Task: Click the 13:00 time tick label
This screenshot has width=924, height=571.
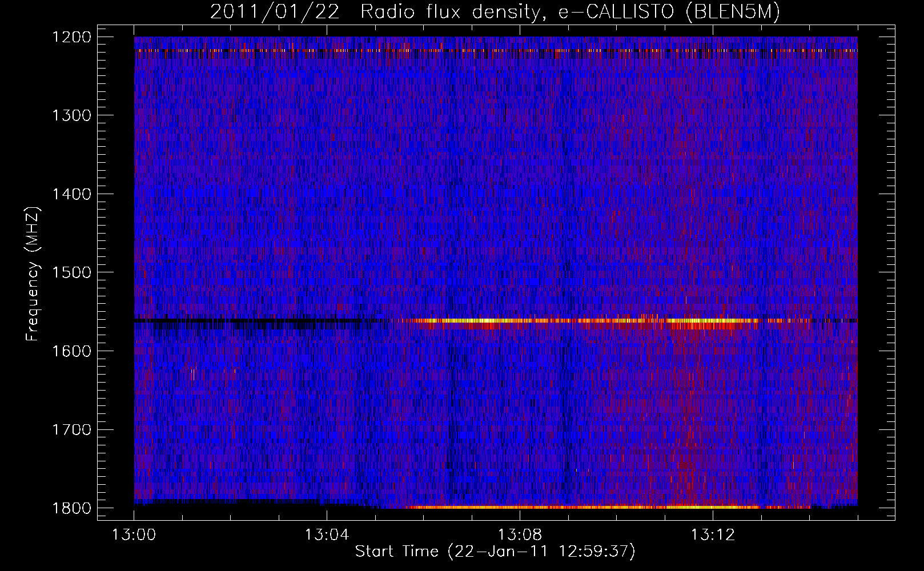Action: (134, 535)
